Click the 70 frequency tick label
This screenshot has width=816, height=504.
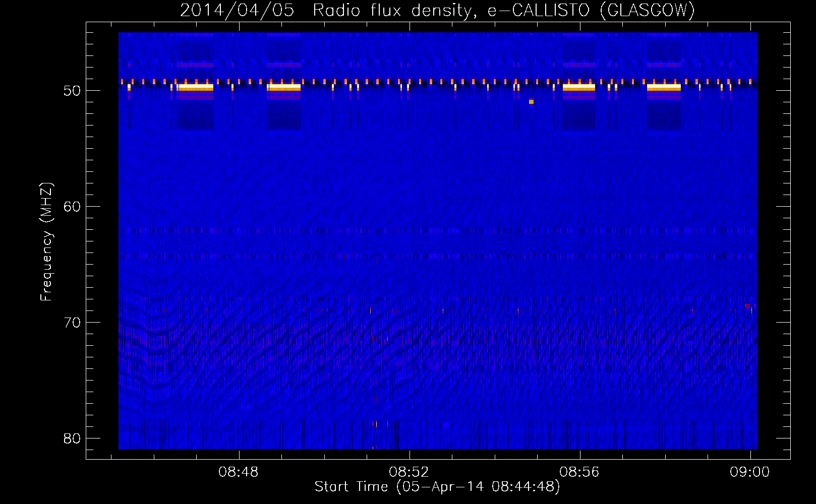point(72,323)
